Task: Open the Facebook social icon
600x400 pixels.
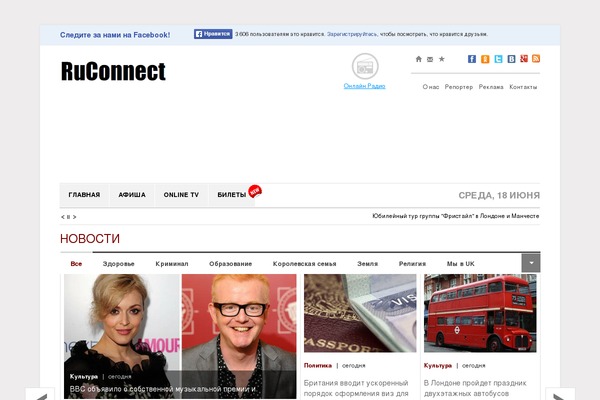Action: coord(472,59)
